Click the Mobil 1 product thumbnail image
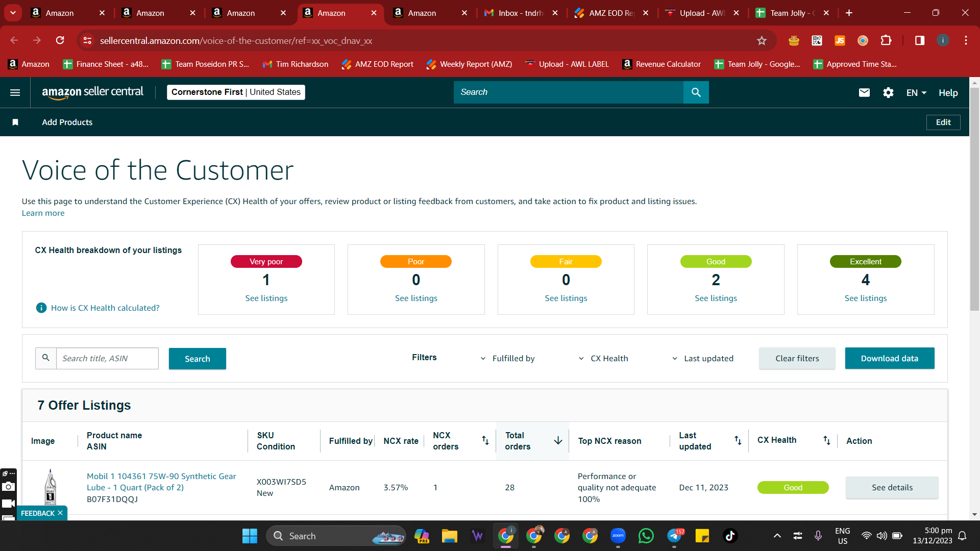 tap(50, 487)
